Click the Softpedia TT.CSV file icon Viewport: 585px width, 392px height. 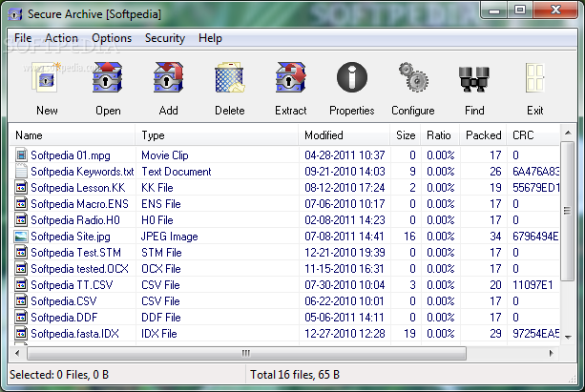pyautogui.click(x=21, y=284)
